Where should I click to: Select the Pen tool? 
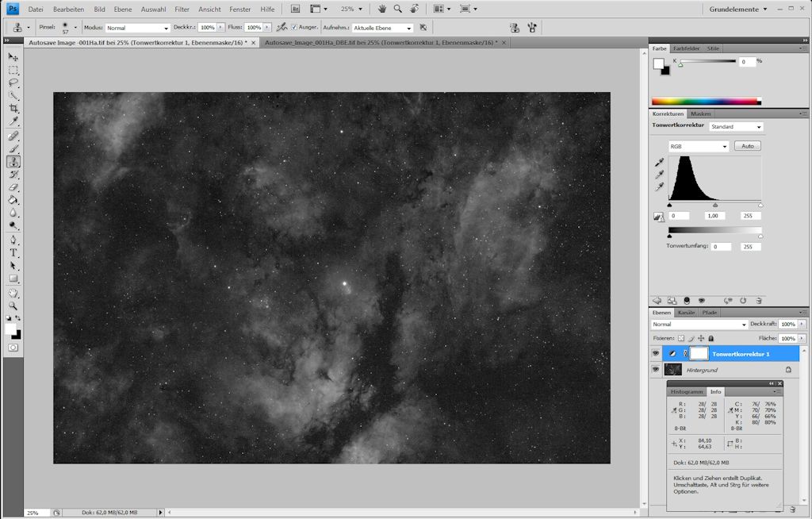click(13, 240)
